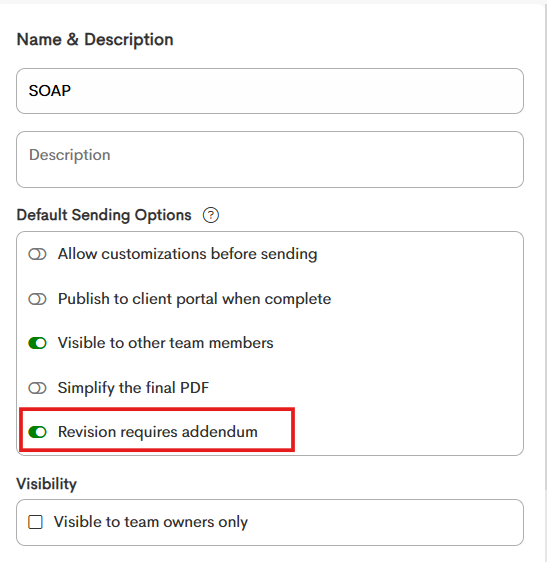Image resolution: width=547 pixels, height=562 pixels.
Task: Focus the Description text field
Action: [270, 159]
